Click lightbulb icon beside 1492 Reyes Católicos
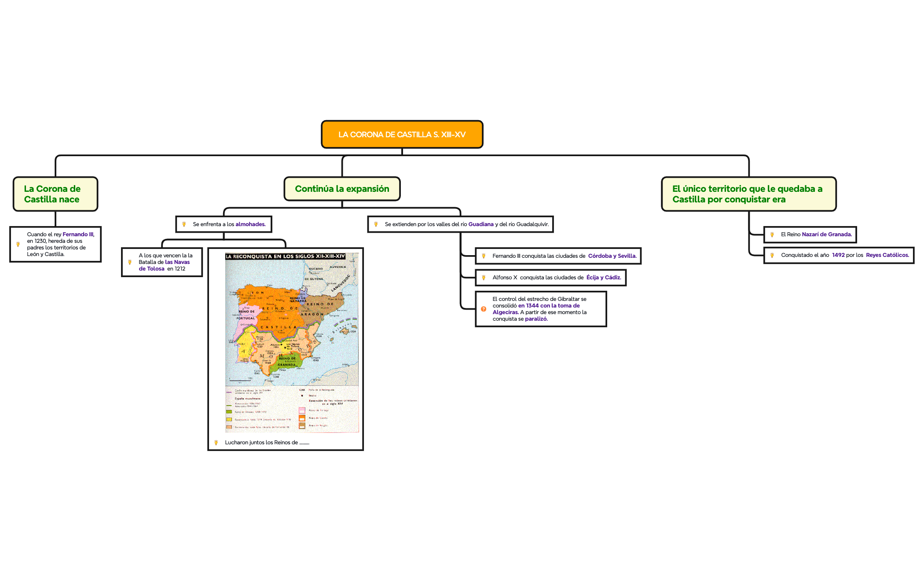The image size is (924, 571). click(772, 255)
